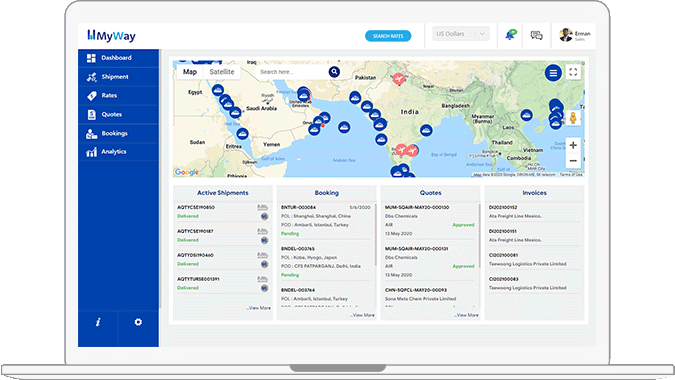Zoom in the map with plus
Image resolution: width=675 pixels, height=380 pixels.
click(x=573, y=145)
